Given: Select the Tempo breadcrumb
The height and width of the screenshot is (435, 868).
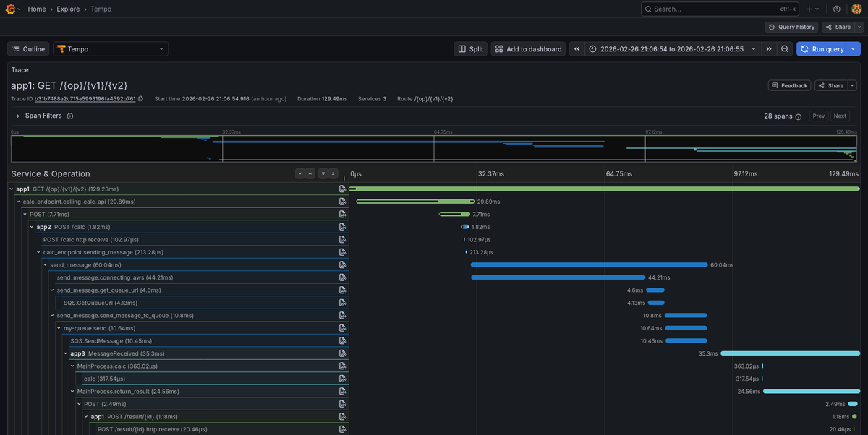Looking at the screenshot, I should pos(101,9).
